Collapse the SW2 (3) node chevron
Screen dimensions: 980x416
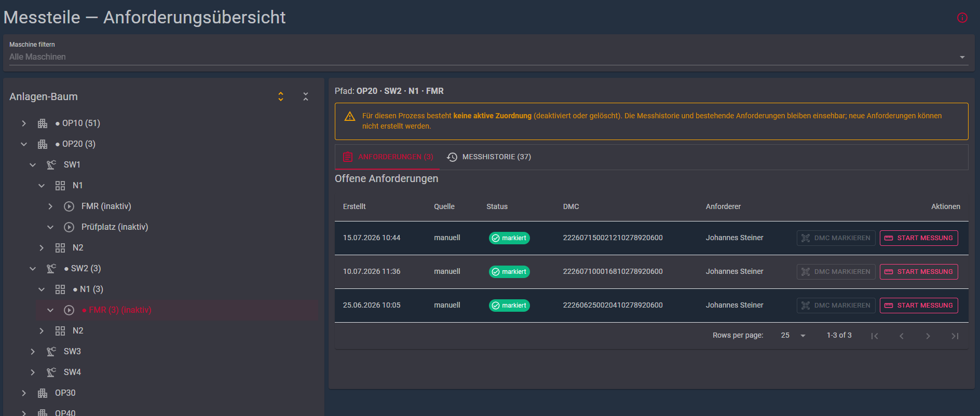coord(33,269)
